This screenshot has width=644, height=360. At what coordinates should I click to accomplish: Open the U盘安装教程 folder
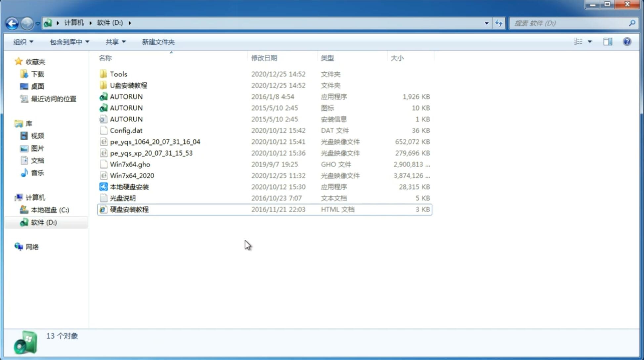pos(129,85)
